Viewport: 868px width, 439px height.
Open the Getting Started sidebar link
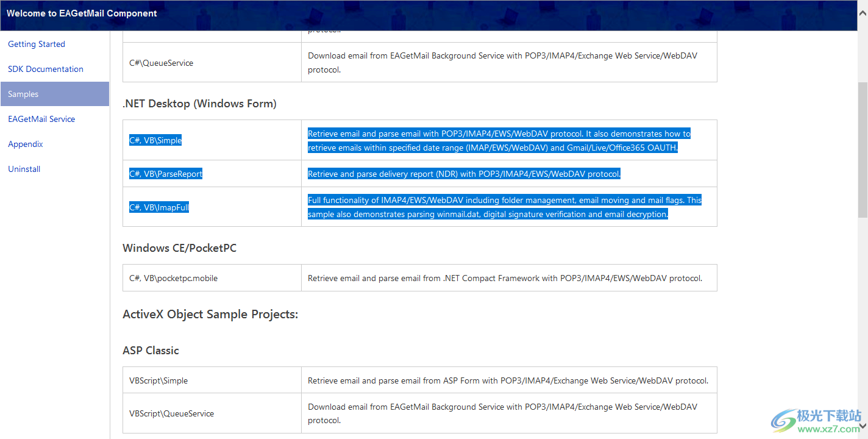point(37,44)
